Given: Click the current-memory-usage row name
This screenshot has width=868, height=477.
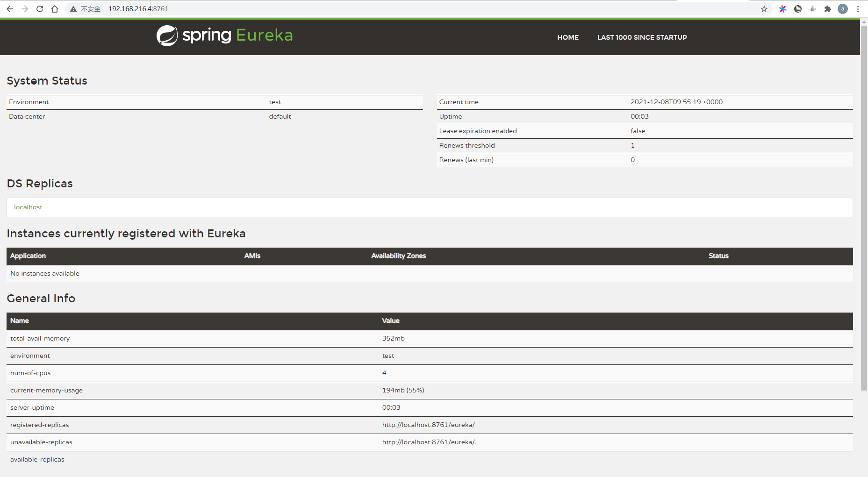Looking at the screenshot, I should (x=46, y=391).
